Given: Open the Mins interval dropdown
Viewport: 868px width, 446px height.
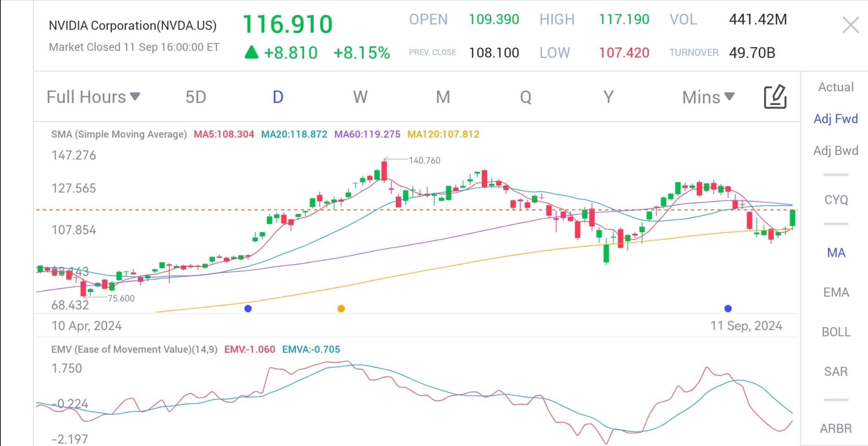Looking at the screenshot, I should point(708,97).
